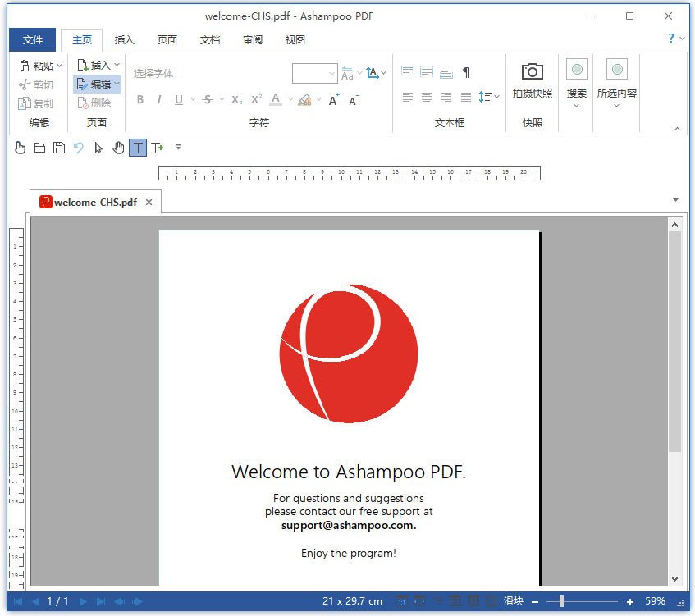Activate the add text T+ tool
The image size is (695, 616).
[x=158, y=148]
